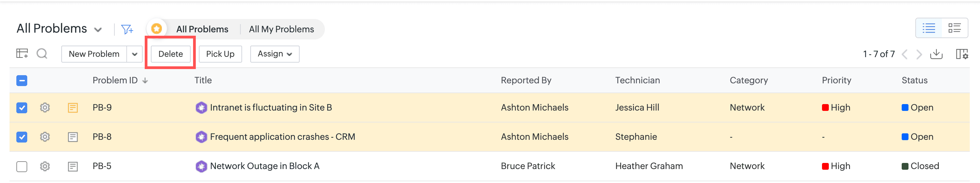980x183 pixels.
Task: Select the All My Problems filter tab
Action: (281, 29)
